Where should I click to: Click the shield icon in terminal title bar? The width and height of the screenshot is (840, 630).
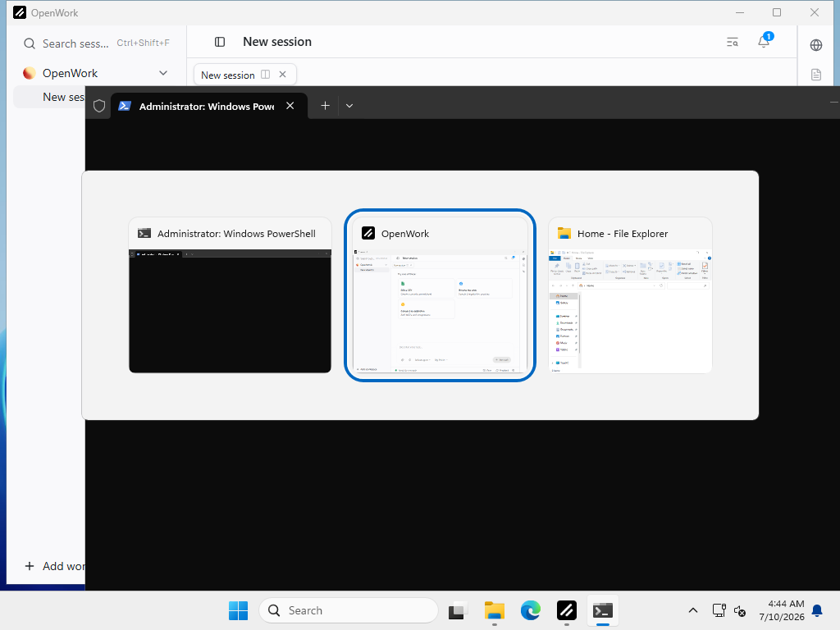click(x=99, y=106)
